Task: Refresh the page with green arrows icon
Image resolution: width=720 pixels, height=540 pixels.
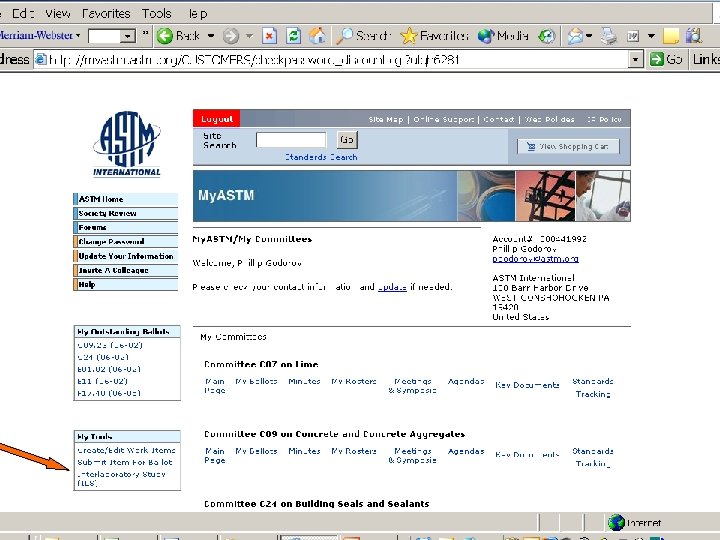Action: 293,36
